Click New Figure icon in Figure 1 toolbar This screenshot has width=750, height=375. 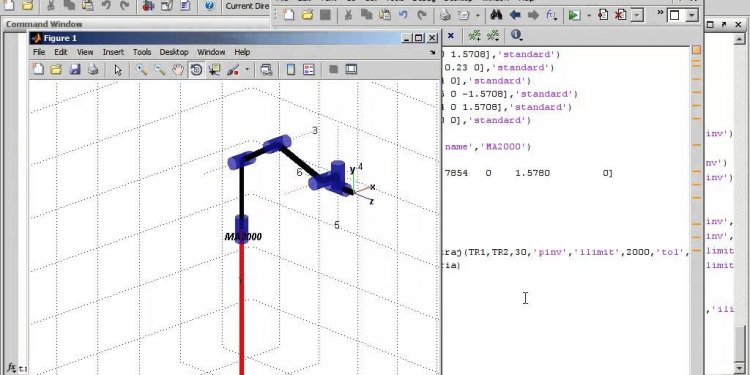click(38, 70)
